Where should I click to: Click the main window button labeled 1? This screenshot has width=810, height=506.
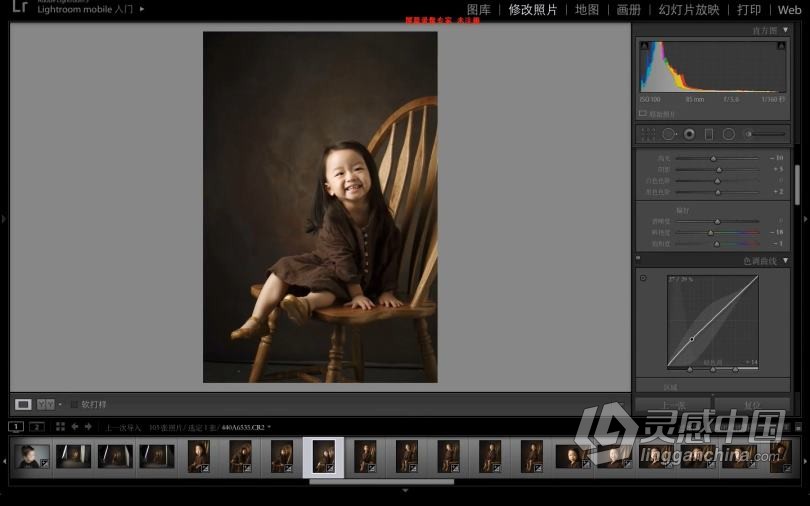pos(16,426)
